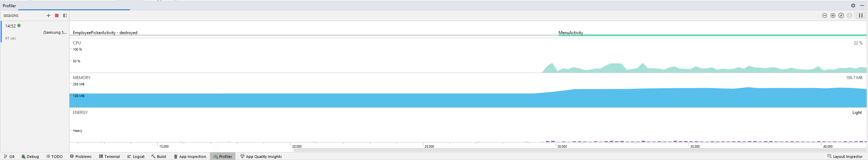Click the 30.000 timeline mark
The width and height of the screenshot is (868, 160).
pos(562,147)
